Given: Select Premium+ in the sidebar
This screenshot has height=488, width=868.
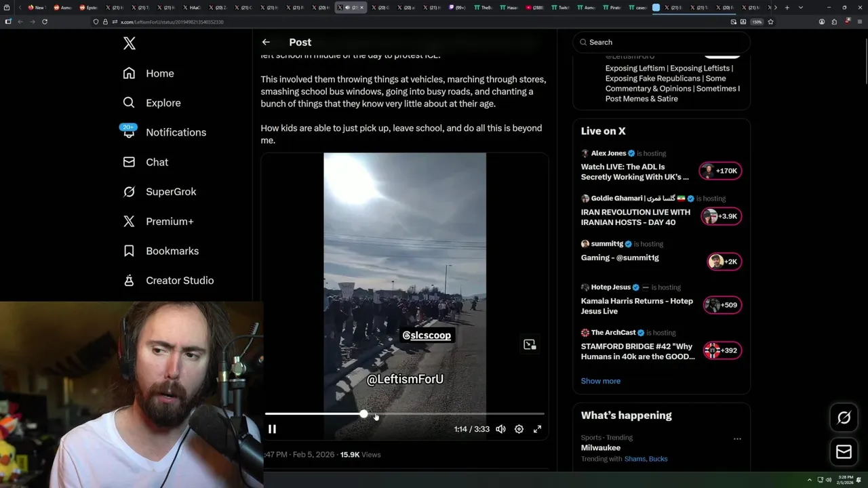Looking at the screenshot, I should point(158,221).
